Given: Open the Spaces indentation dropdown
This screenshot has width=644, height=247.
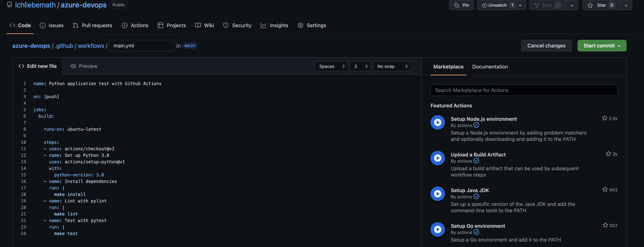Looking at the screenshot, I should point(331,66).
